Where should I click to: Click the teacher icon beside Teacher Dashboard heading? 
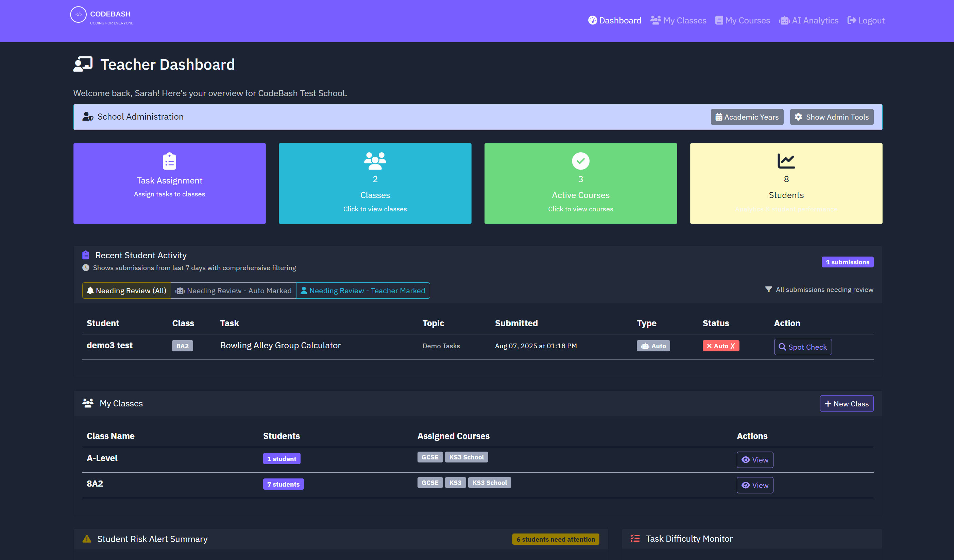(83, 64)
